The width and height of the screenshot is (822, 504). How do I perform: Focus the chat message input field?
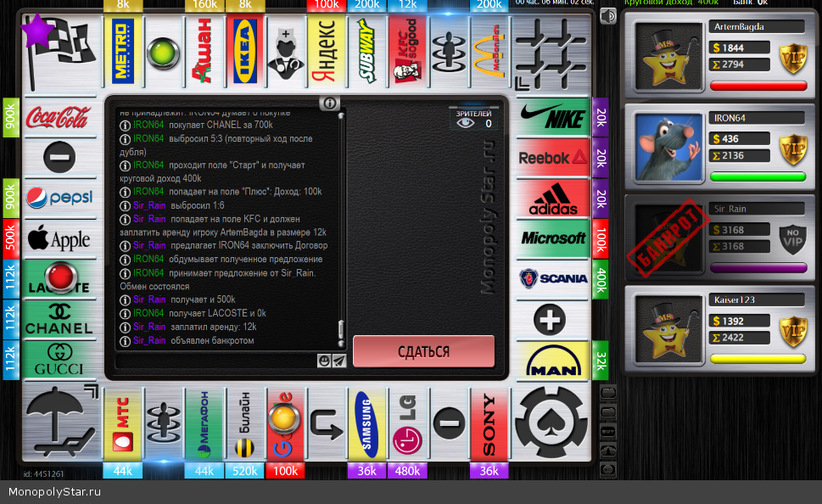point(216,361)
